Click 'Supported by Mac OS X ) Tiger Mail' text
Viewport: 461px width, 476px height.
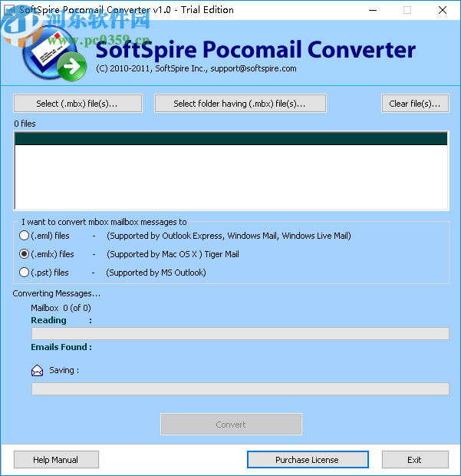pos(173,254)
